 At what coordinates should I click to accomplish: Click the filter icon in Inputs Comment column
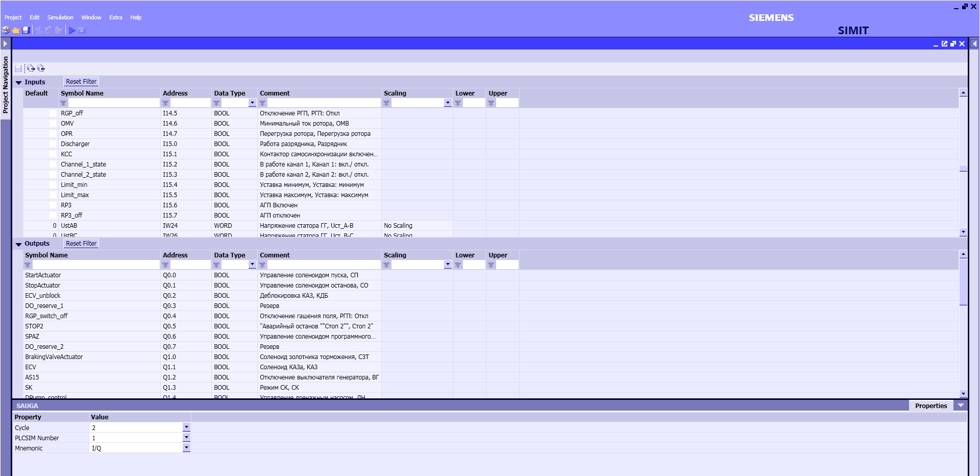(263, 103)
